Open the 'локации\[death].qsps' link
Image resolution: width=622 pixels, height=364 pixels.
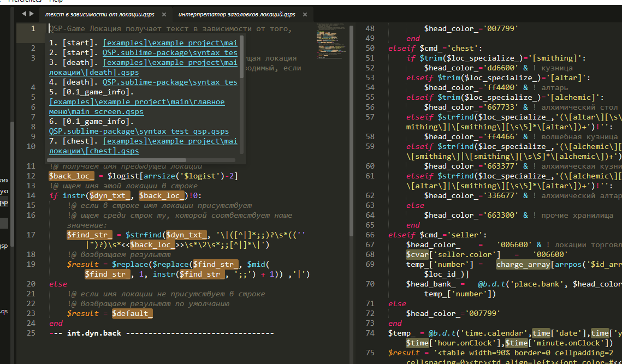(x=94, y=72)
